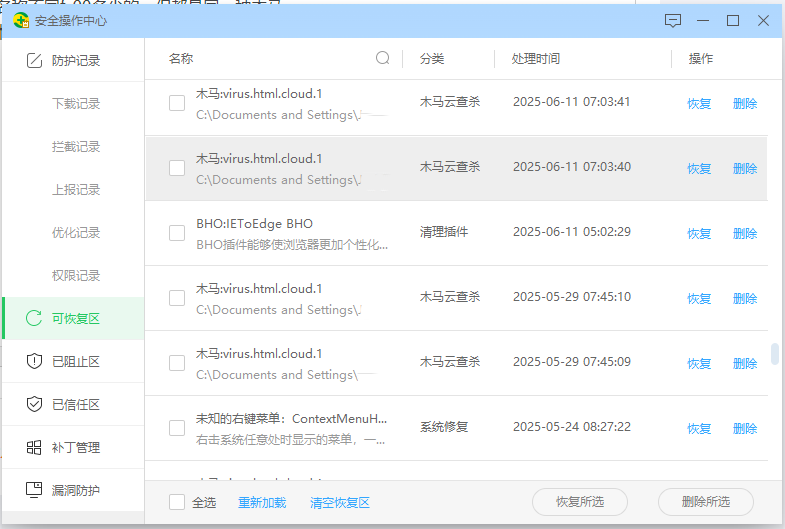Enable the 全选 select-all checkbox

pos(177,502)
